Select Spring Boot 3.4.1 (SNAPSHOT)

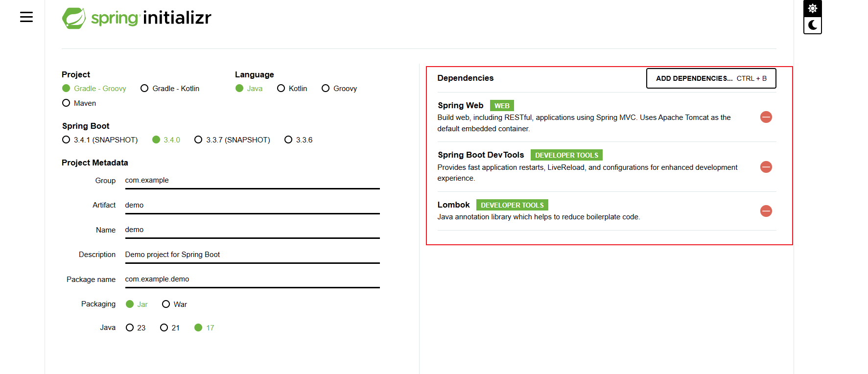click(100, 140)
